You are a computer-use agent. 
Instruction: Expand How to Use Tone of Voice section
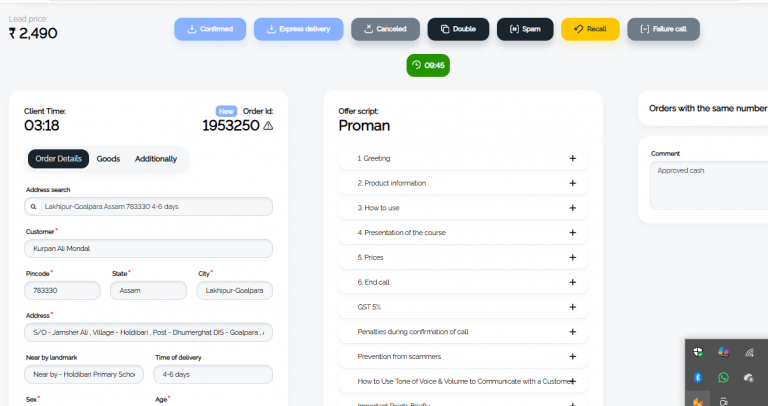click(463, 381)
